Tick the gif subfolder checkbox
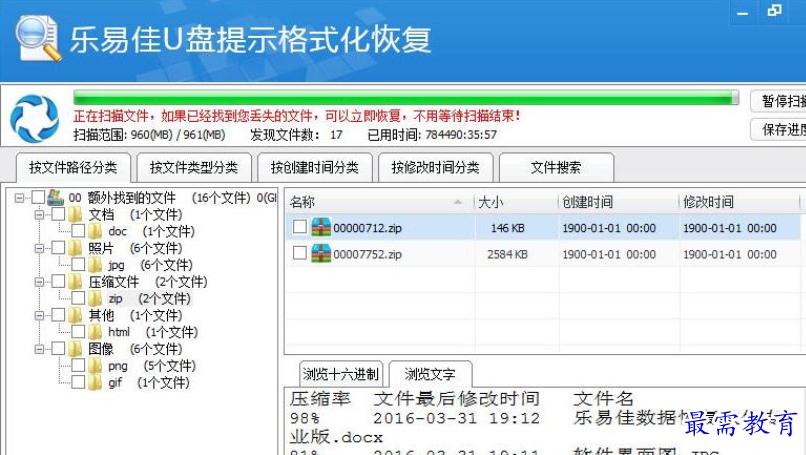 point(78,382)
